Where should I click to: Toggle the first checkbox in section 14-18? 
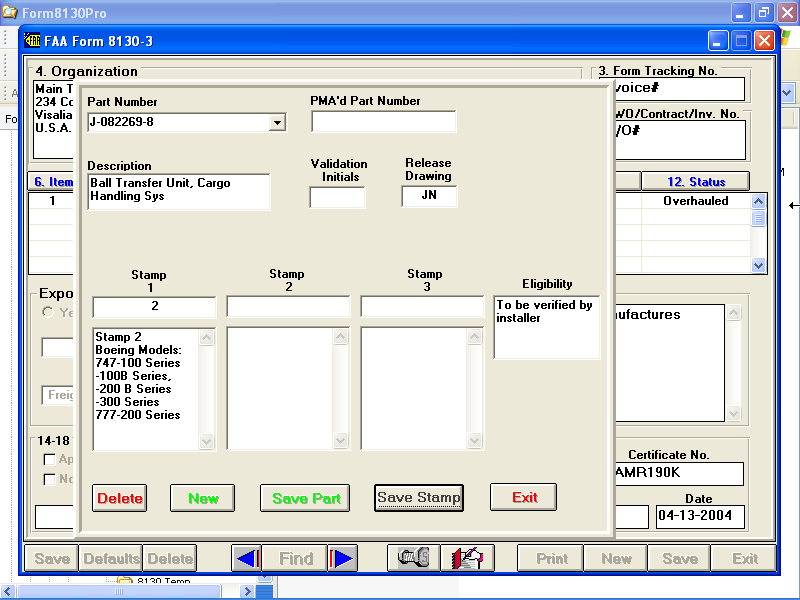point(49,460)
